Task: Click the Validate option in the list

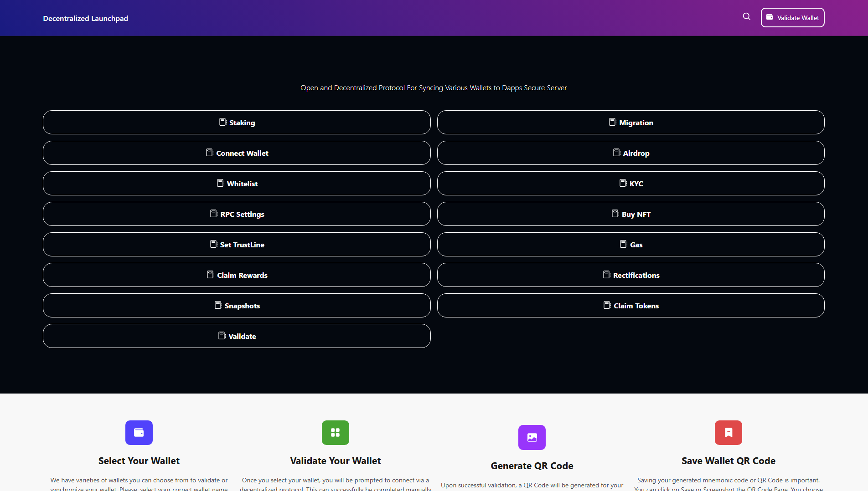Action: [x=237, y=336]
